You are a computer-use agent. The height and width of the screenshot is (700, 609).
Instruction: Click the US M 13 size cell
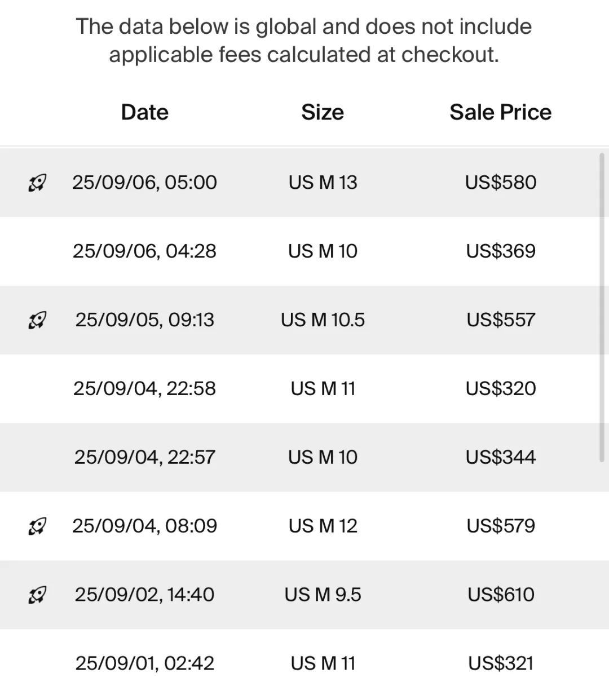point(323,183)
